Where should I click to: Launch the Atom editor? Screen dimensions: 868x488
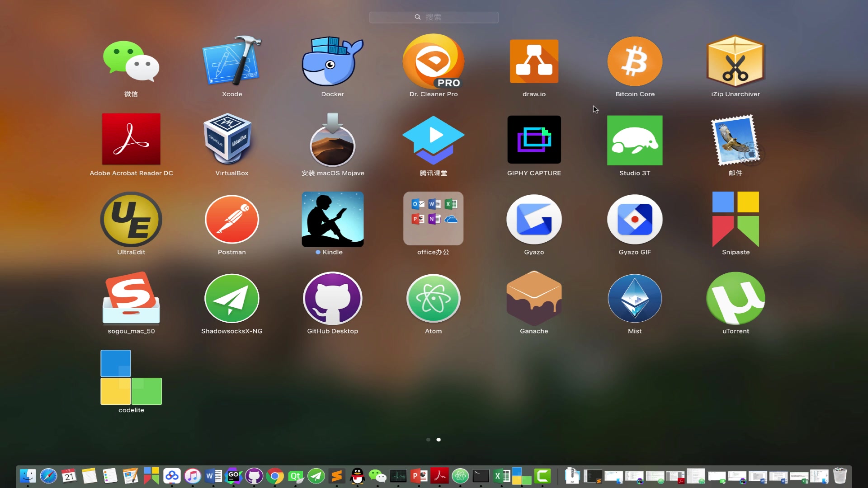point(433,299)
